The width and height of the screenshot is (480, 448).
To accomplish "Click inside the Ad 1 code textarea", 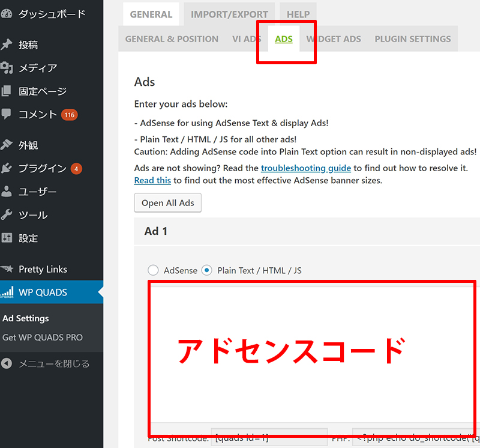I will (x=314, y=354).
